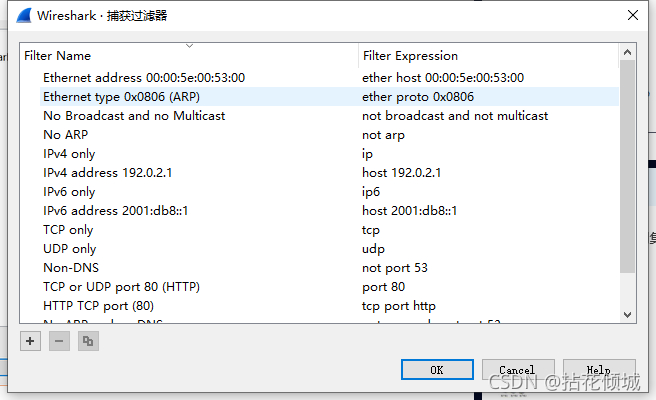The height and width of the screenshot is (400, 656).
Task: Remove selected filter with minus button
Action: click(59, 341)
